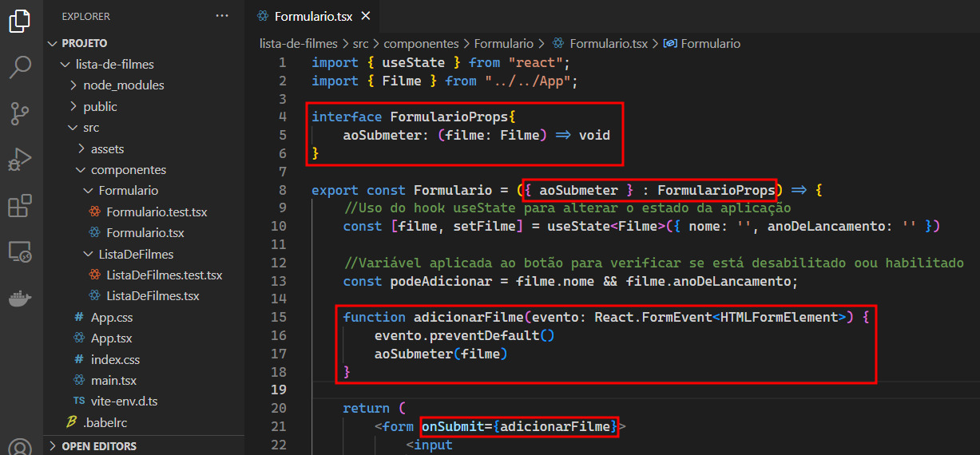980x455 pixels.
Task: Open the Accounts icon at bottom
Action: pos(20,447)
